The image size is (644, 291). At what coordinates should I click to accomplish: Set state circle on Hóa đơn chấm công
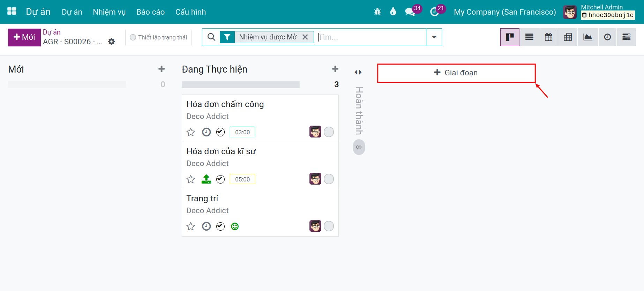point(329,132)
